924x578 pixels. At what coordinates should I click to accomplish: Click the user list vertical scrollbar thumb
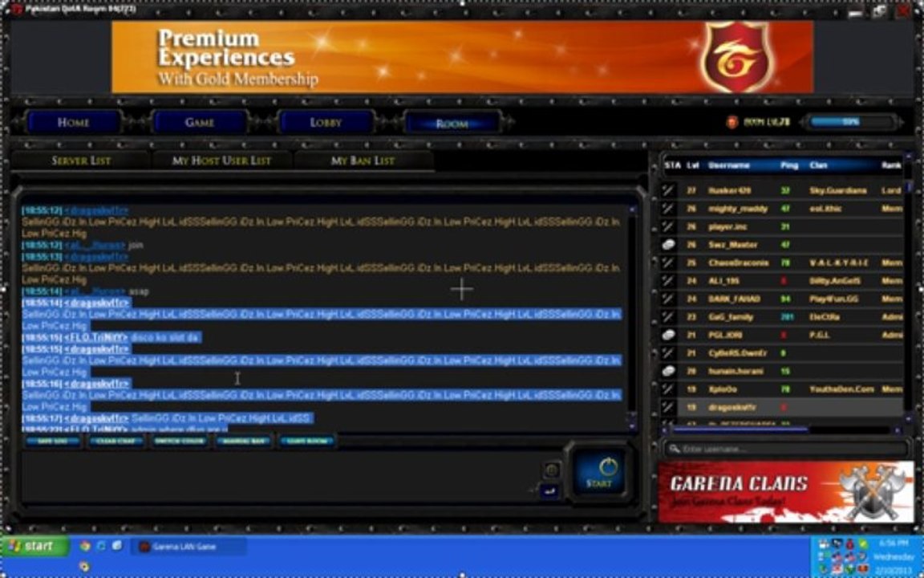pos(910,187)
